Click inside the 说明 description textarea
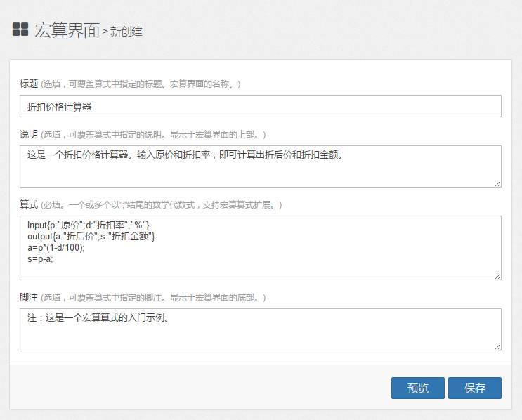The image size is (522, 420). 261,166
